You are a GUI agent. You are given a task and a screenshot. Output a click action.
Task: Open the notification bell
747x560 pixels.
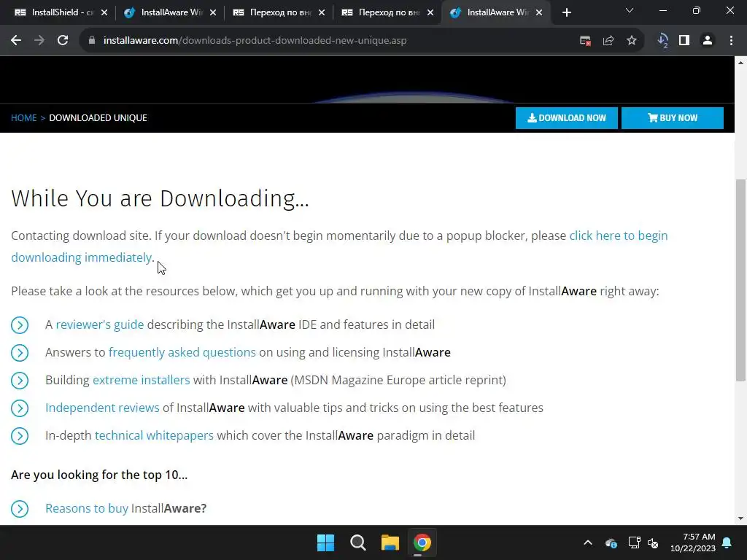[727, 542]
